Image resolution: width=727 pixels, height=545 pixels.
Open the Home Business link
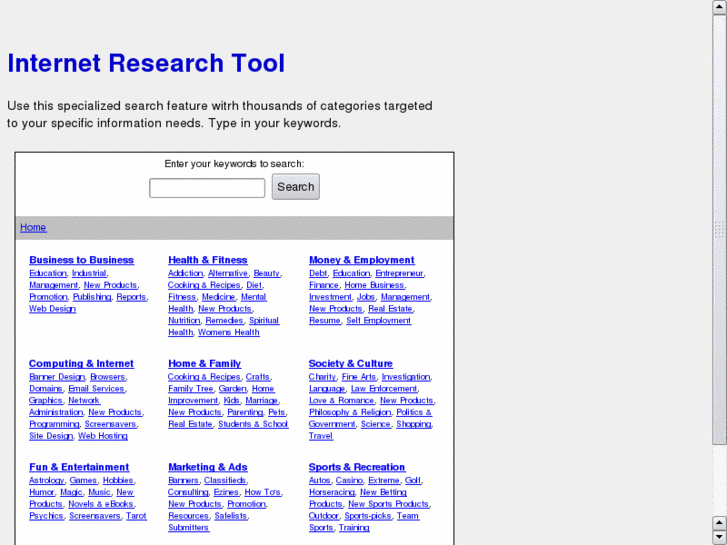point(374,285)
